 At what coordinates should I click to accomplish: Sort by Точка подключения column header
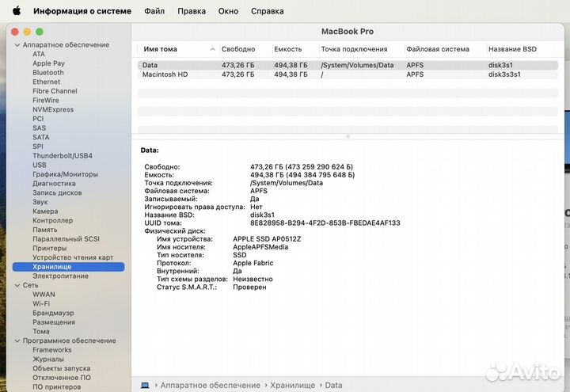(354, 49)
